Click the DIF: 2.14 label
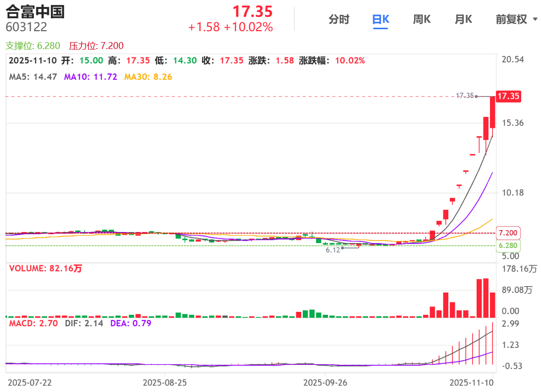This screenshot has height=392, width=541. (84, 323)
